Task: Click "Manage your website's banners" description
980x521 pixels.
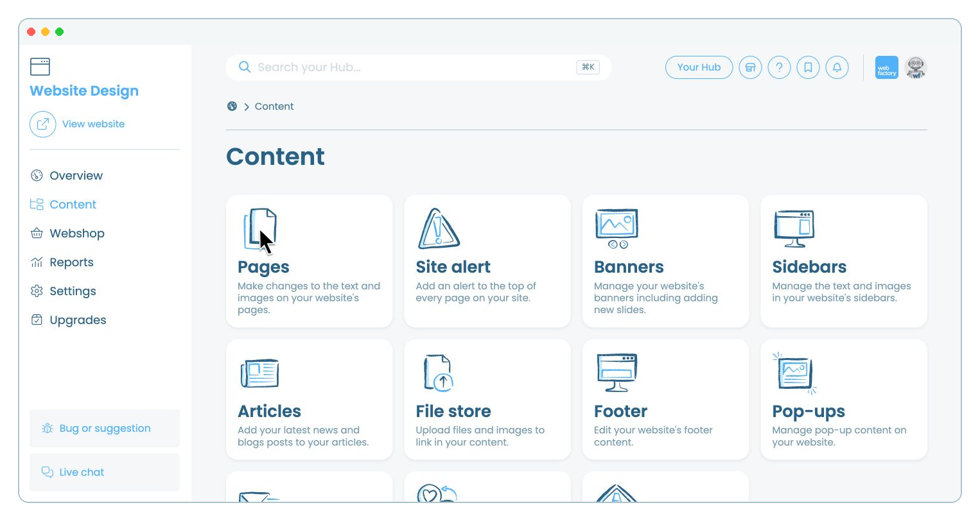Action: coord(656,298)
